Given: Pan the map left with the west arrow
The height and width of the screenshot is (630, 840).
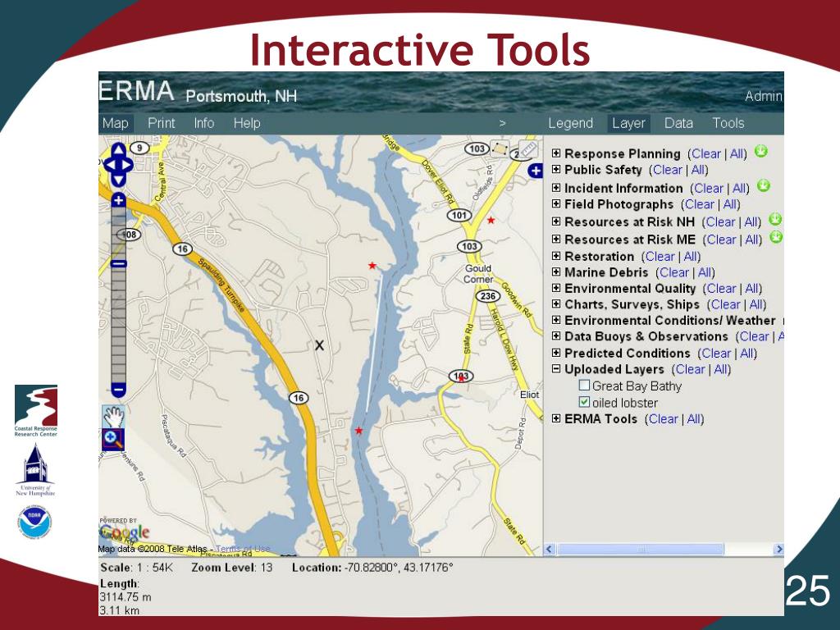Looking at the screenshot, I should pyautogui.click(x=109, y=165).
